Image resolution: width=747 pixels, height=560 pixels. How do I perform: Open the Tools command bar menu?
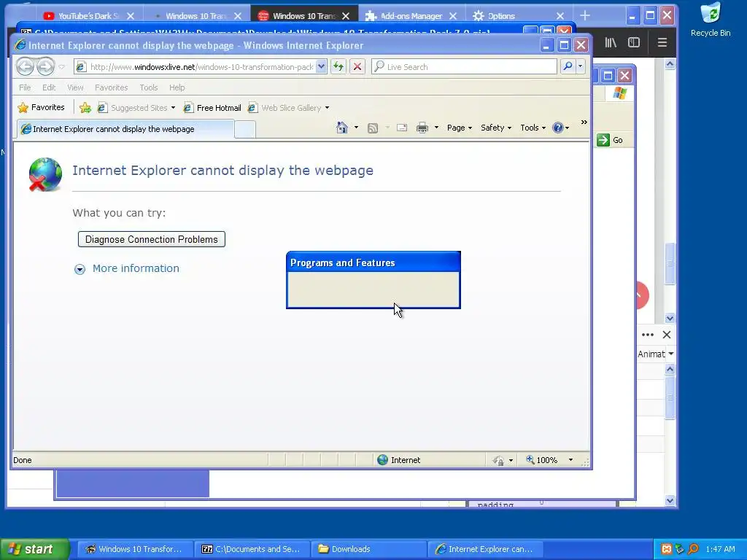point(533,128)
